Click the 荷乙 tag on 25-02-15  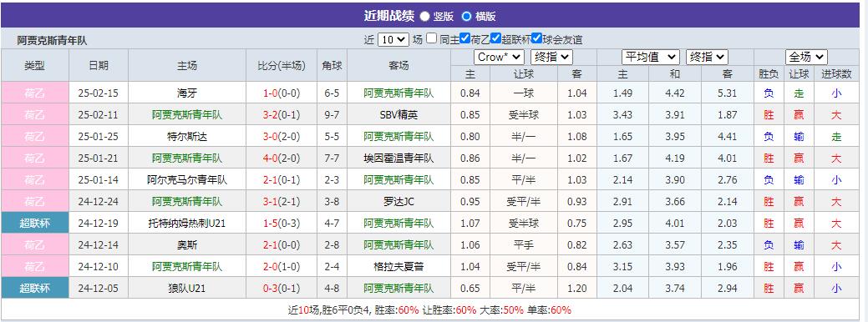(35, 93)
